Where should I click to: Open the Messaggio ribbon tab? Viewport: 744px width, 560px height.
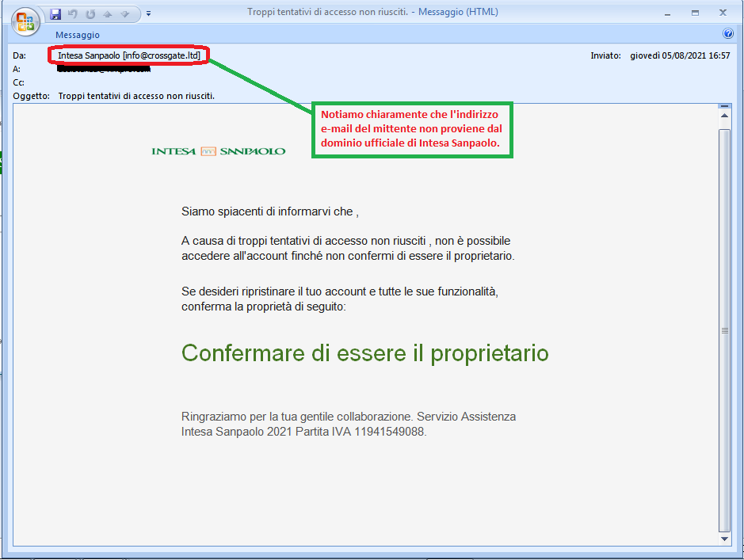click(x=78, y=35)
